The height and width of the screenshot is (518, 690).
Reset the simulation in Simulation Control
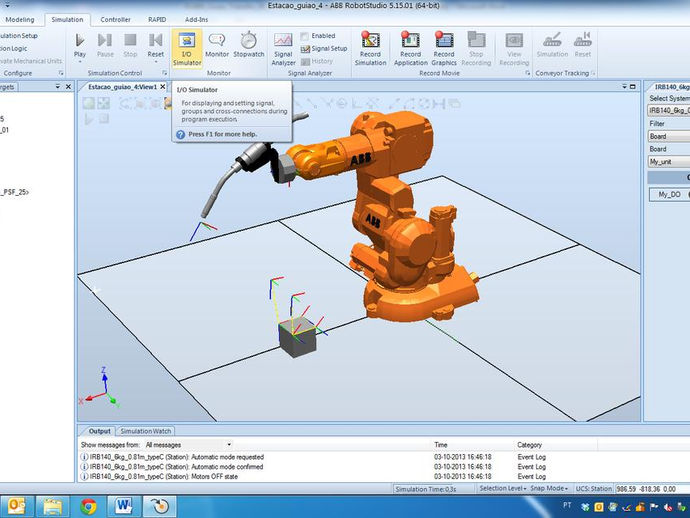point(155,44)
